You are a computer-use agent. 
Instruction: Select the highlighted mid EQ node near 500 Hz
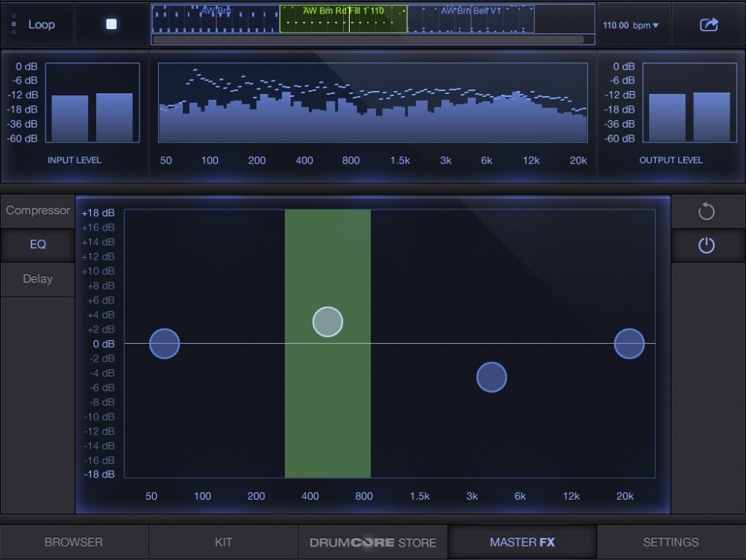click(x=327, y=322)
